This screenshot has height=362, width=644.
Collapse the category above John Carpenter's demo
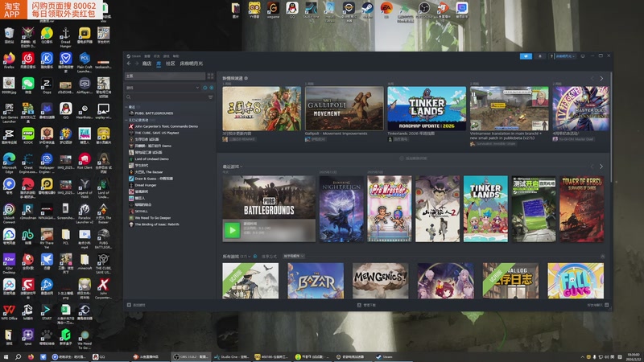click(x=126, y=120)
